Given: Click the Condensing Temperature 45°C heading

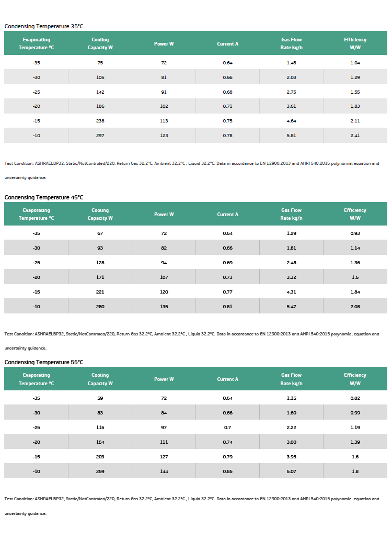Looking at the screenshot, I should (x=44, y=197).
